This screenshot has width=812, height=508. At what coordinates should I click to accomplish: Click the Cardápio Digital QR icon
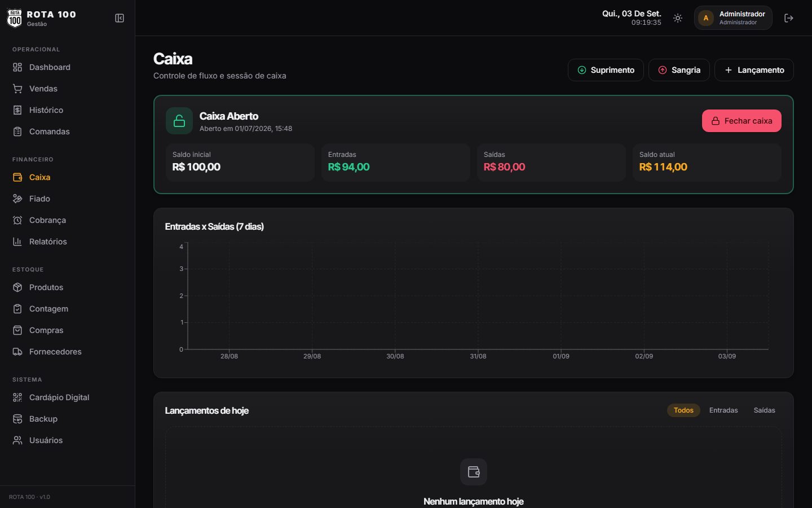17,397
